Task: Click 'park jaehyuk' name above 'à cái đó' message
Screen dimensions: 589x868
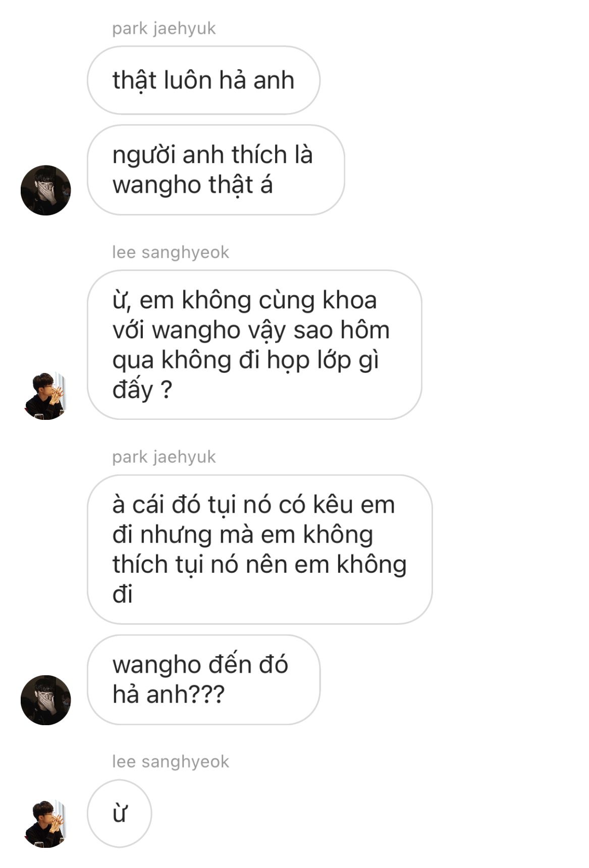Action: coord(164,457)
